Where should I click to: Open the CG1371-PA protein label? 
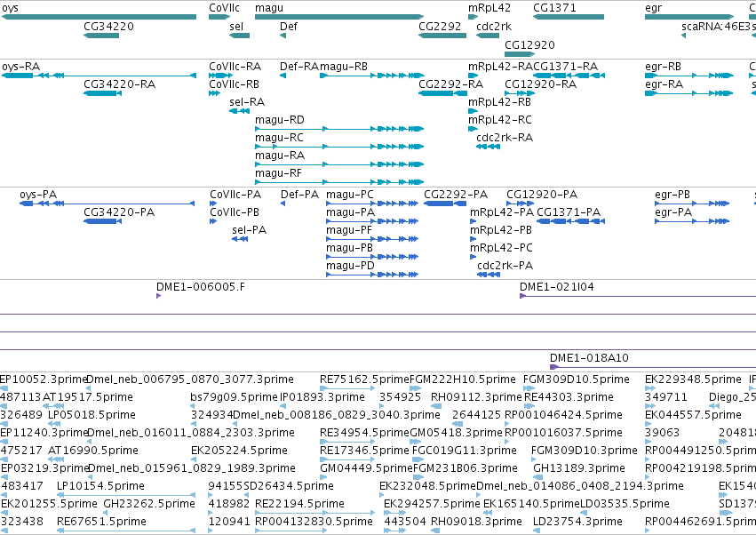pyautogui.click(x=569, y=212)
